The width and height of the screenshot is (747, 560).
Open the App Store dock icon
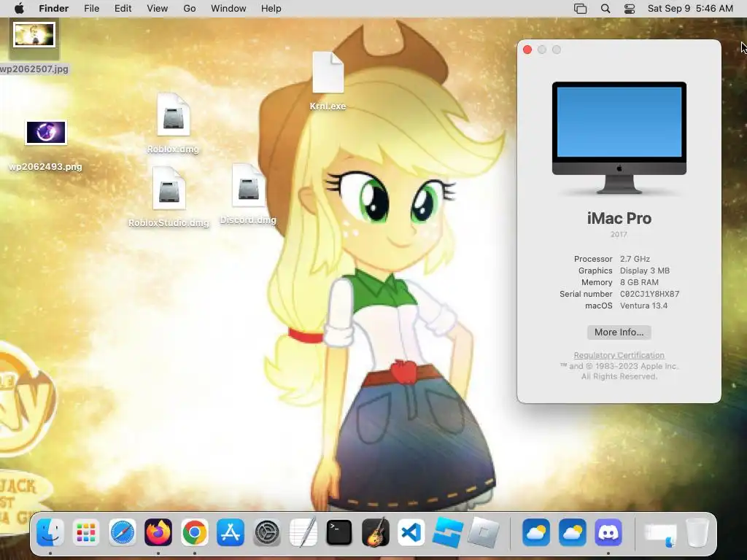[x=231, y=532]
